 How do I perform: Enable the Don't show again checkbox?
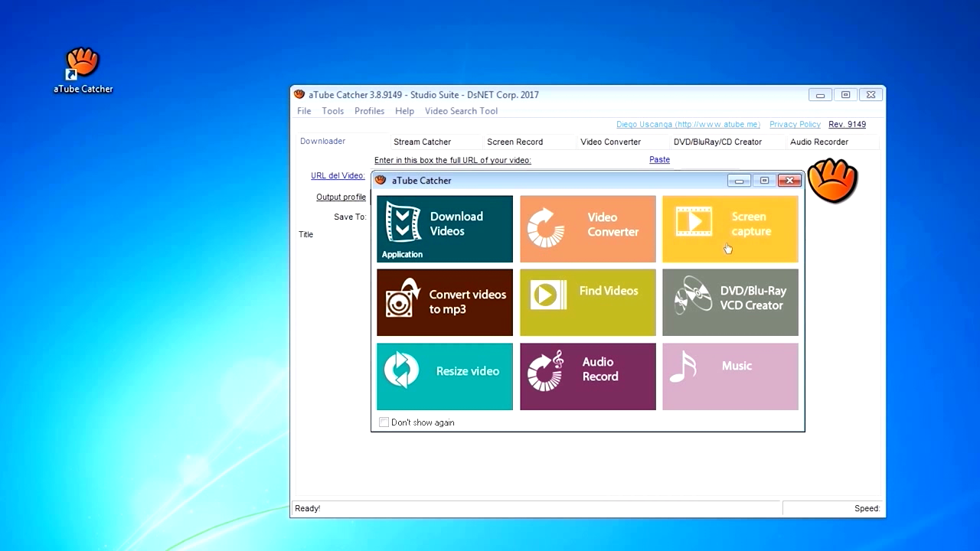[384, 422]
